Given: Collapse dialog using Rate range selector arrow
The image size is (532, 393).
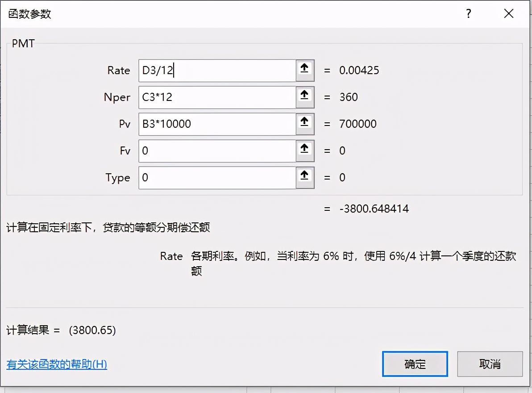Looking at the screenshot, I should pos(305,70).
